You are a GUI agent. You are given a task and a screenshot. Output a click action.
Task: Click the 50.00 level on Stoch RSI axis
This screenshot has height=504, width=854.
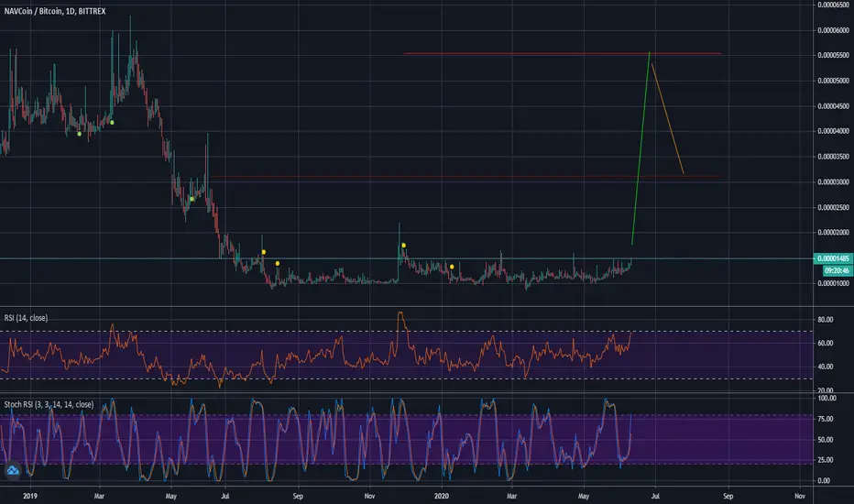click(825, 439)
